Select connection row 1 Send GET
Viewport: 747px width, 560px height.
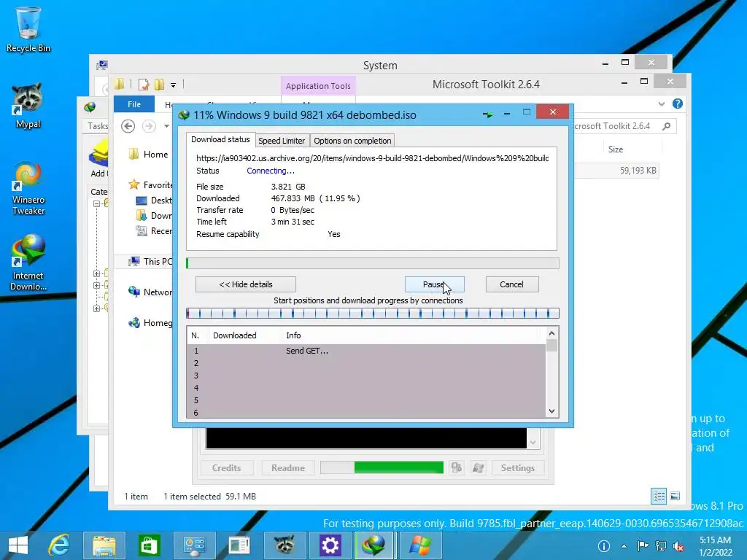[x=366, y=351]
